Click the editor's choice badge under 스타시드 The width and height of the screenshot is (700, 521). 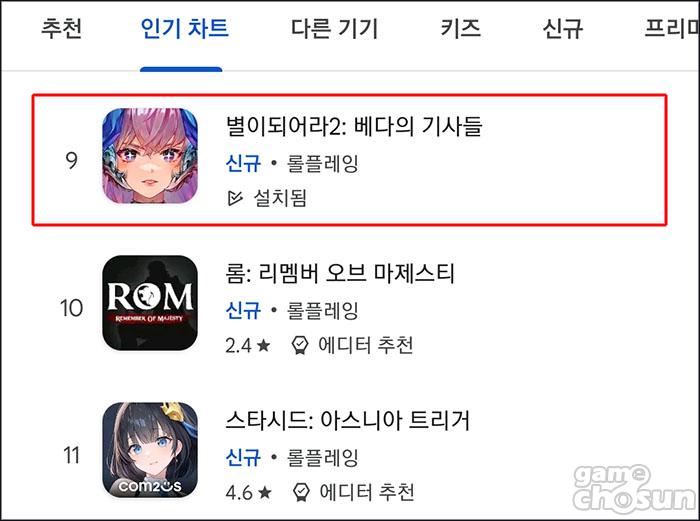[301, 492]
